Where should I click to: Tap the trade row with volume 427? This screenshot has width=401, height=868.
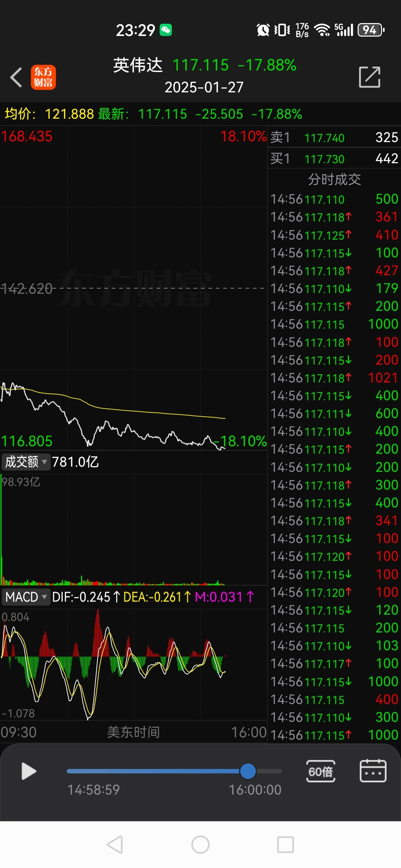click(x=334, y=270)
